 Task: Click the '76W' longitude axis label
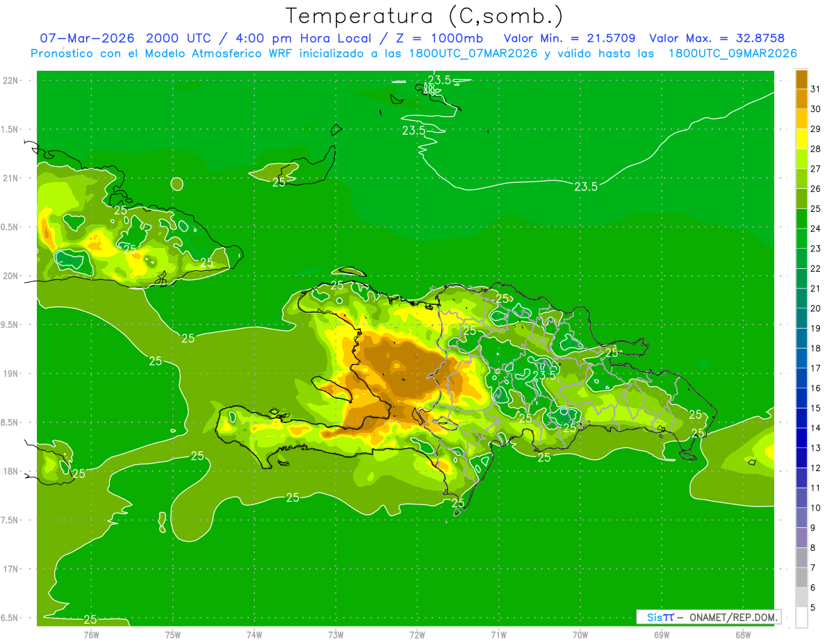coord(91,634)
